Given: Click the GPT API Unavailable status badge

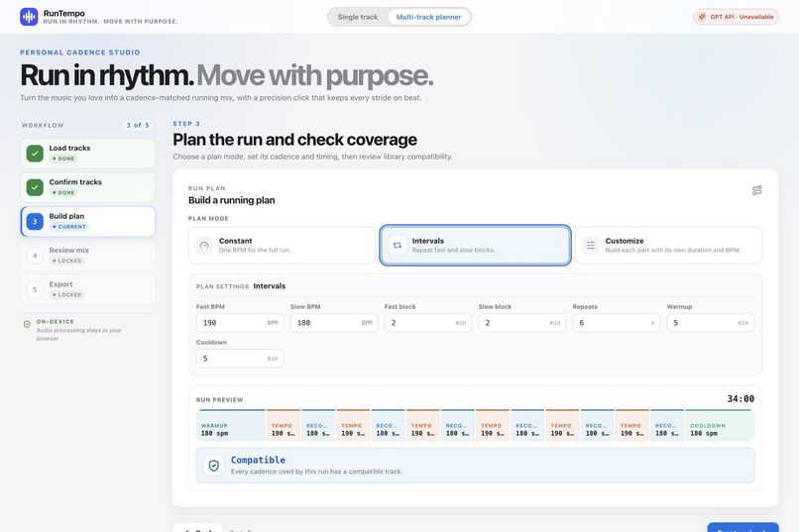Looking at the screenshot, I should tap(736, 17).
